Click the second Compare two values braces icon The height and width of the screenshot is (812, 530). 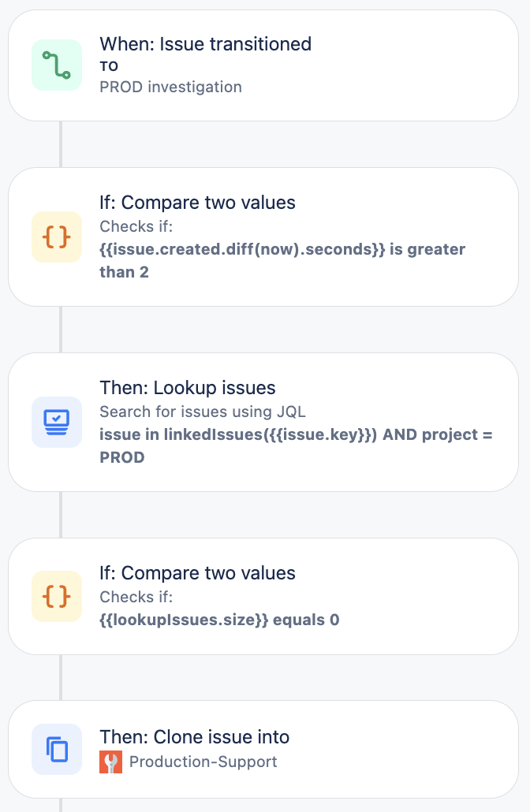(x=56, y=596)
